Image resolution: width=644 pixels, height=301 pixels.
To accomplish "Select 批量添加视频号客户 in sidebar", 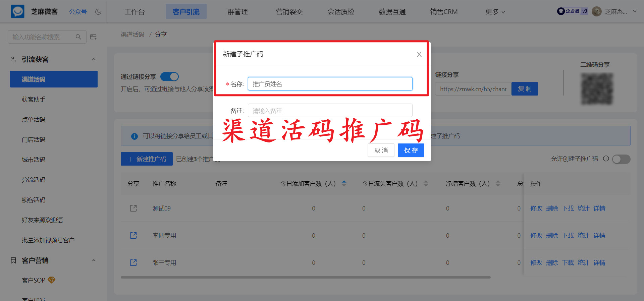I will [48, 240].
